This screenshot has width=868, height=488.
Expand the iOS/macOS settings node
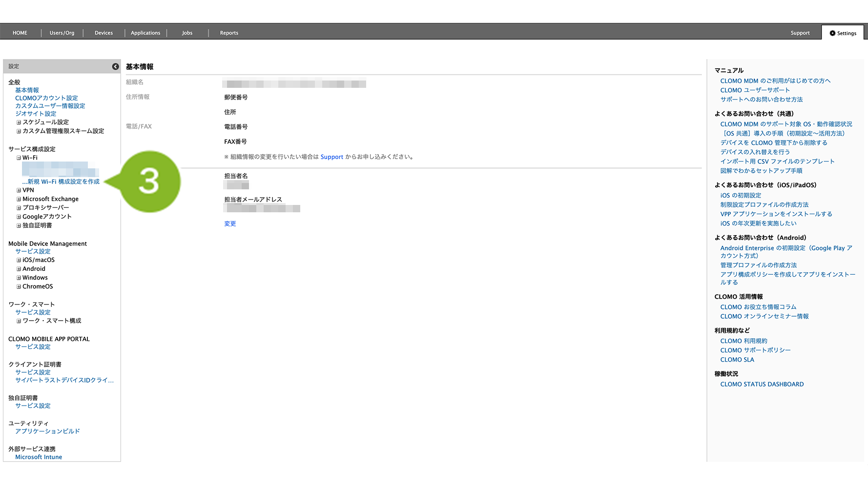[x=19, y=260]
